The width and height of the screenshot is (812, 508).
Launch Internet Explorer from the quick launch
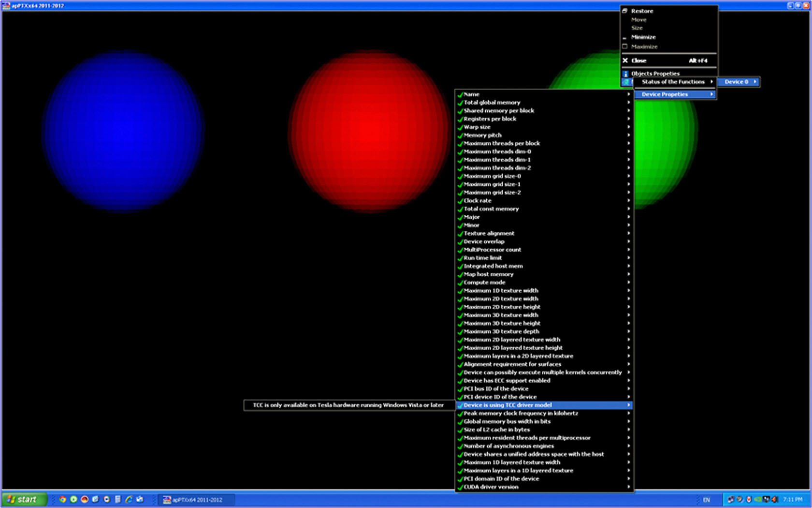tap(129, 499)
